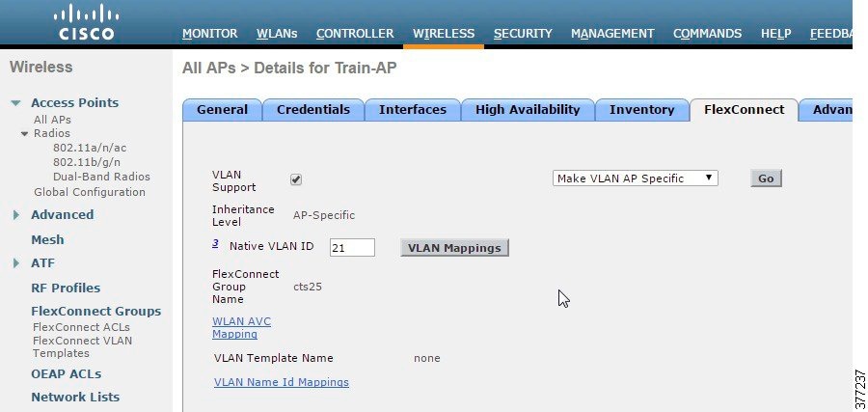
Task: Open the MANAGEMENT menu
Action: coord(612,33)
